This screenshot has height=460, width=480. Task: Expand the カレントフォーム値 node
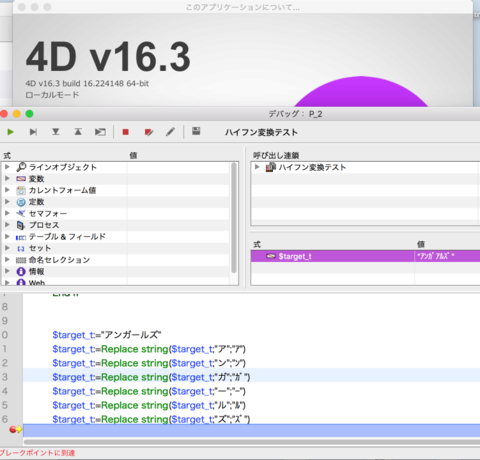click(x=7, y=190)
